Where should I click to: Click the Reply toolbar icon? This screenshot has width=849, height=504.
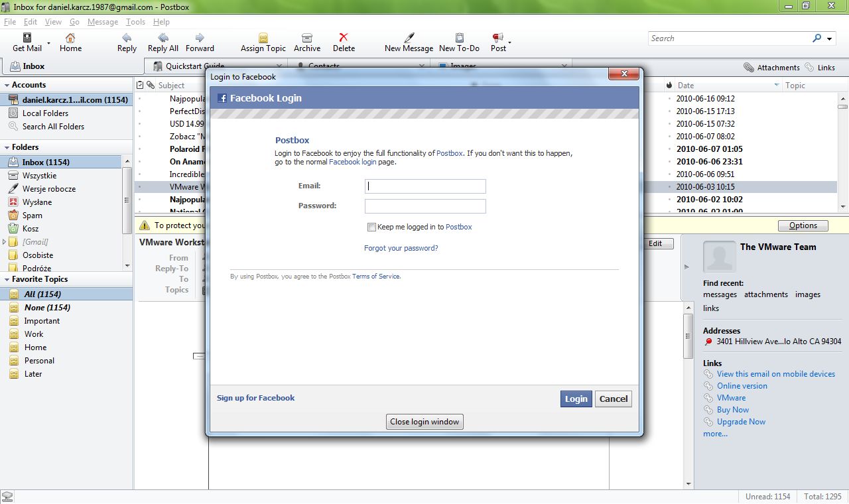coord(127,38)
